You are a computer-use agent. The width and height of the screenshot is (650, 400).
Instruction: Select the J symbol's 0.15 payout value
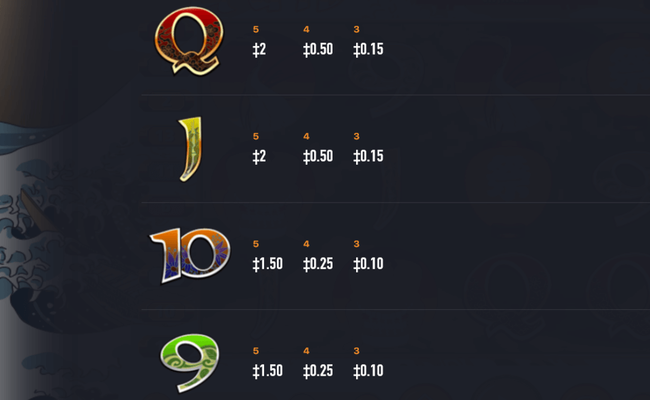[x=369, y=156]
